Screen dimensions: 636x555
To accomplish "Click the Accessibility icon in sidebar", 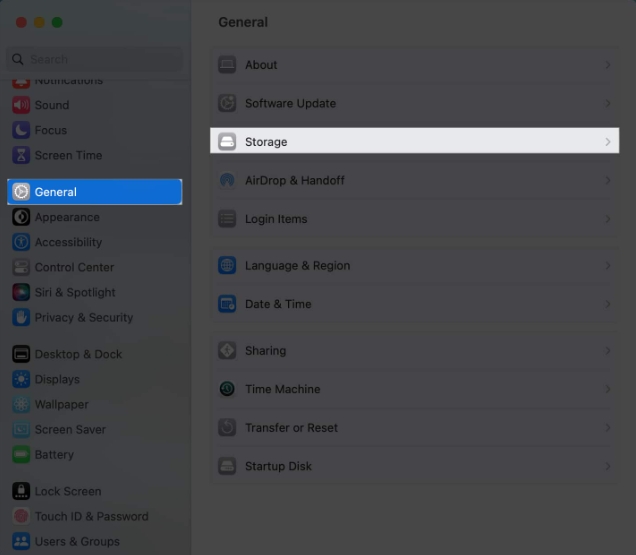I will (x=21, y=242).
